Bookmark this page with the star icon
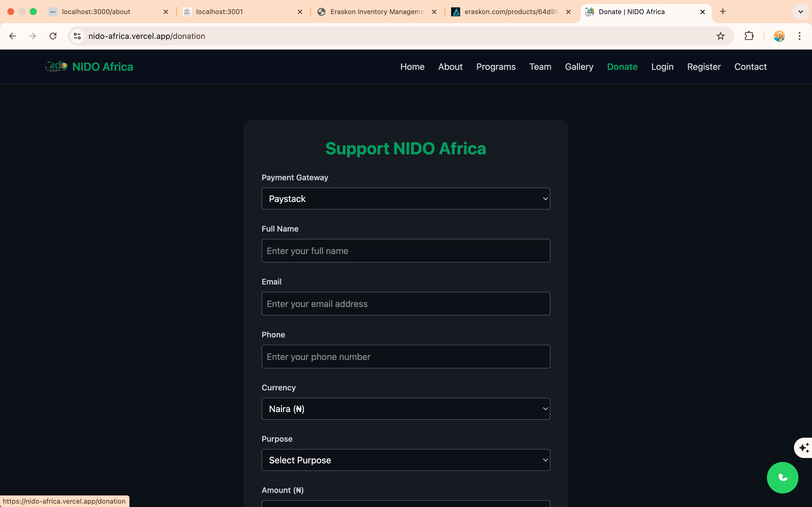The width and height of the screenshot is (812, 507). [720, 36]
